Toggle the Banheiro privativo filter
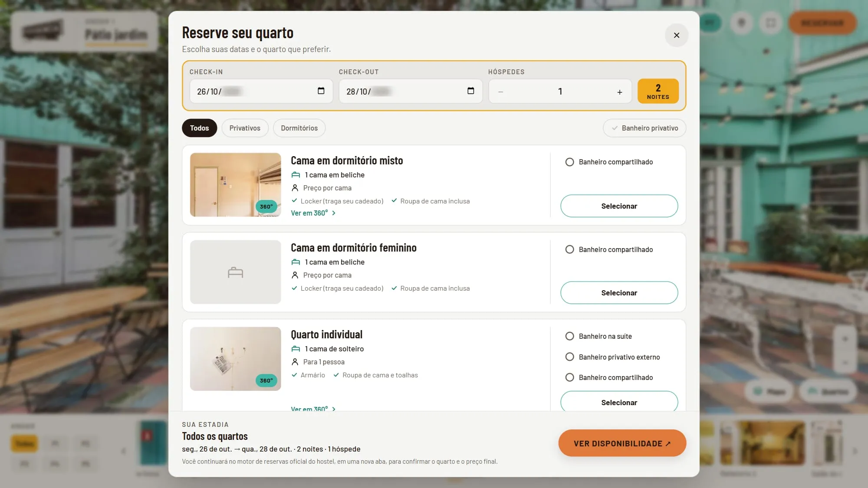Image resolution: width=868 pixels, height=488 pixels. pos(644,128)
